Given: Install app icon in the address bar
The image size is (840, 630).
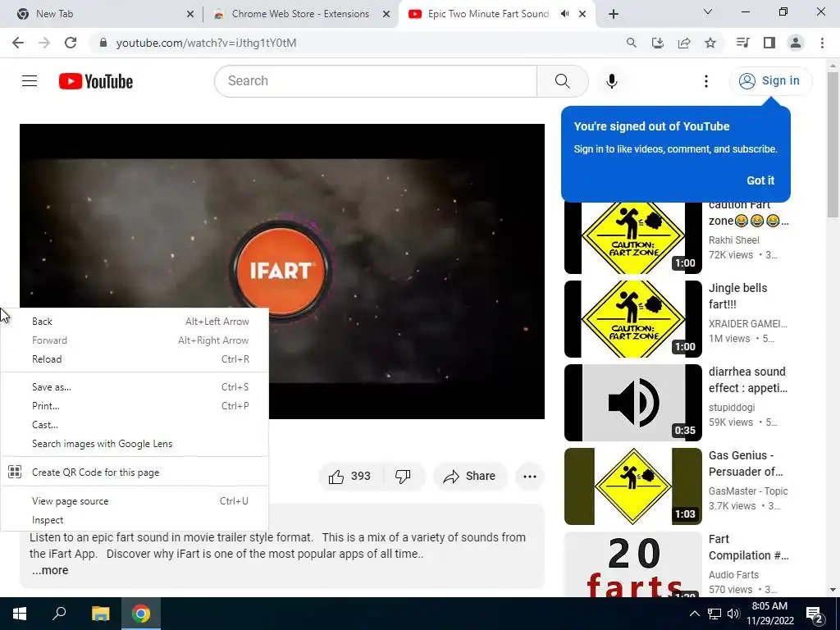Looking at the screenshot, I should [x=658, y=43].
